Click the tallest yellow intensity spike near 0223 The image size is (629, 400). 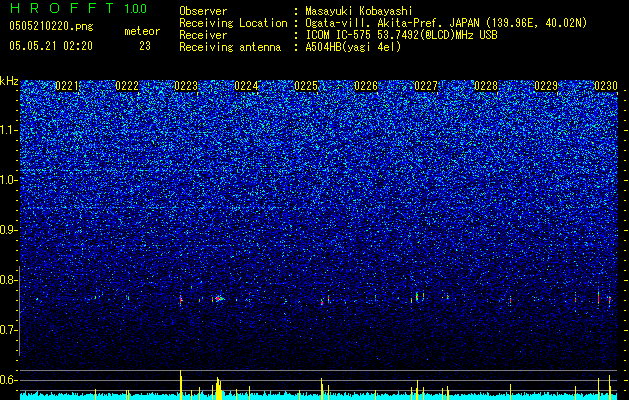[181, 385]
